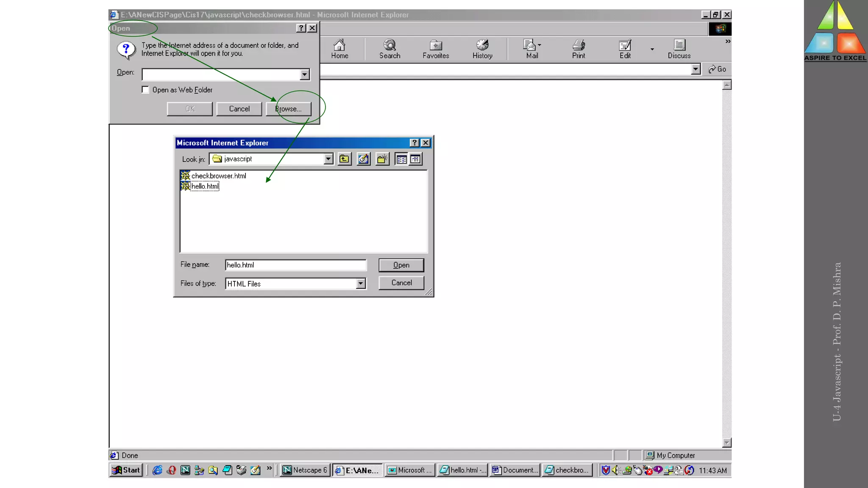Expand the Open address dropdown arrow
Screen dimensions: 868x488
coord(304,75)
